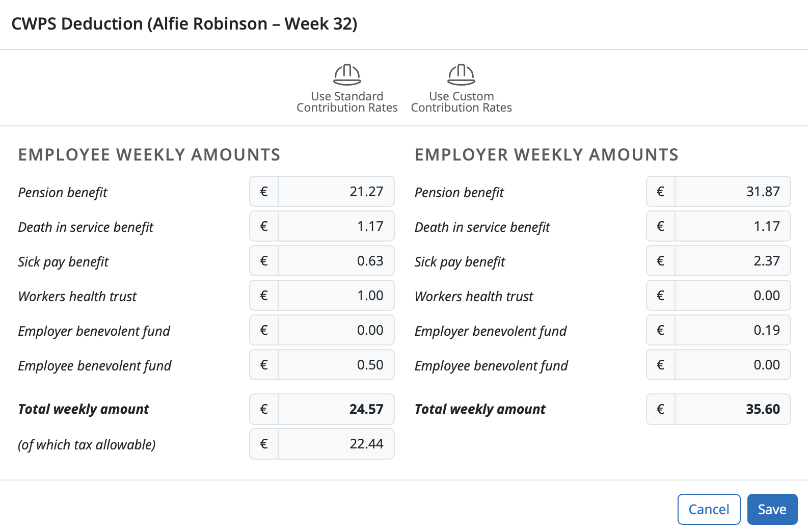
Task: Select the Use Standard Contribution Rates label
Action: point(347,102)
